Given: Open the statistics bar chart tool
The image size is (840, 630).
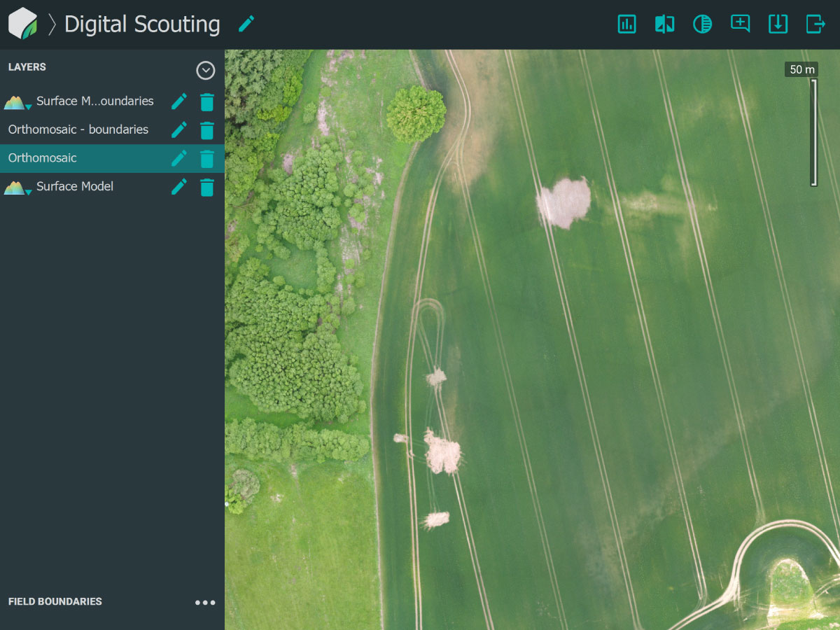Looking at the screenshot, I should pyautogui.click(x=626, y=24).
